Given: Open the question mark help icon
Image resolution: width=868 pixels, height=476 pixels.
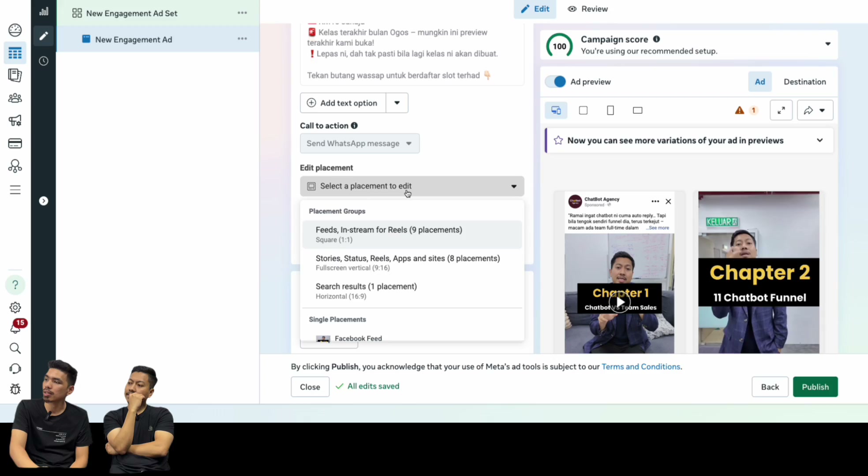Looking at the screenshot, I should pos(15,285).
